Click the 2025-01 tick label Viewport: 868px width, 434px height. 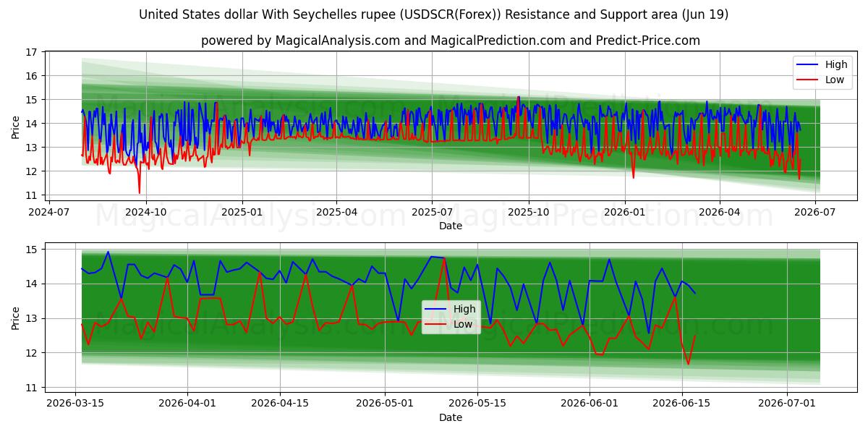(242, 212)
